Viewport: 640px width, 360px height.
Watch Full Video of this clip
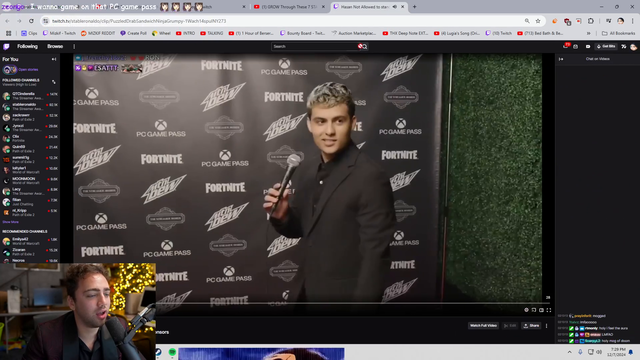click(x=483, y=326)
